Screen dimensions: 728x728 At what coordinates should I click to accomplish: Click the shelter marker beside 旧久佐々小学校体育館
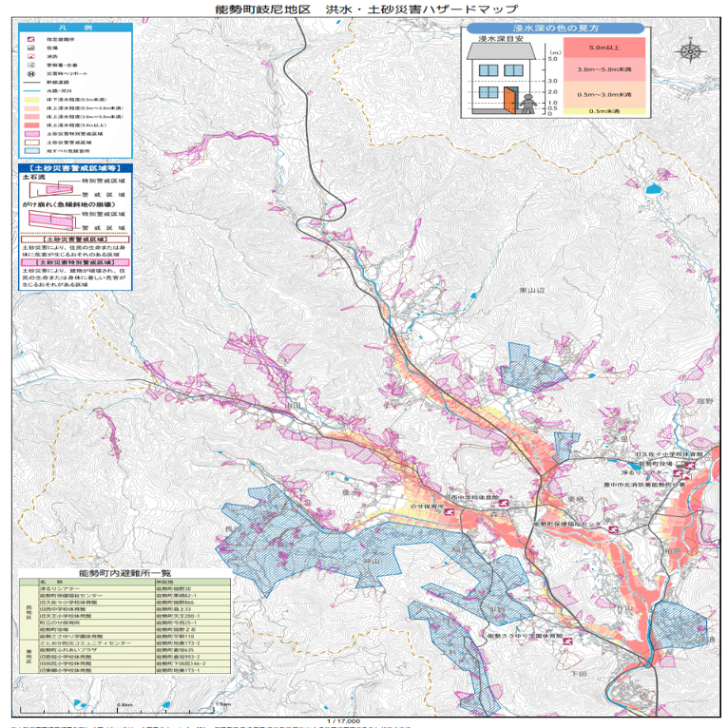coord(690,465)
